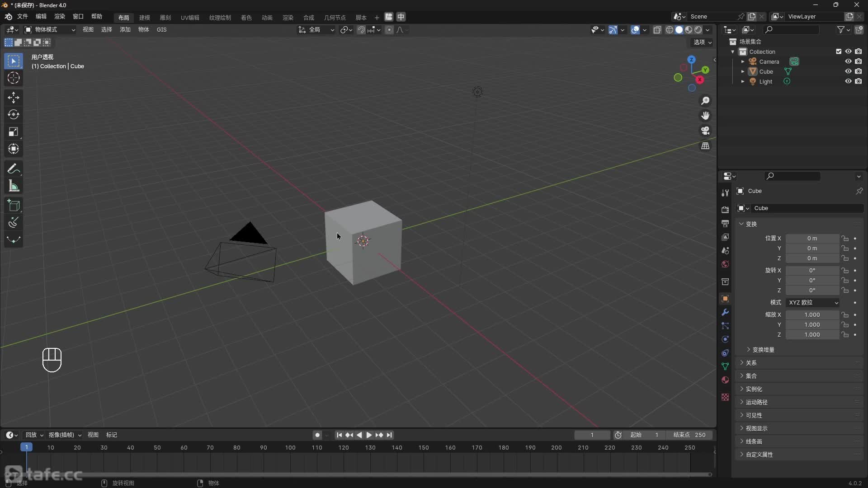Click frame 100 on the timeline
This screenshot has height=488, width=868.
(x=290, y=448)
